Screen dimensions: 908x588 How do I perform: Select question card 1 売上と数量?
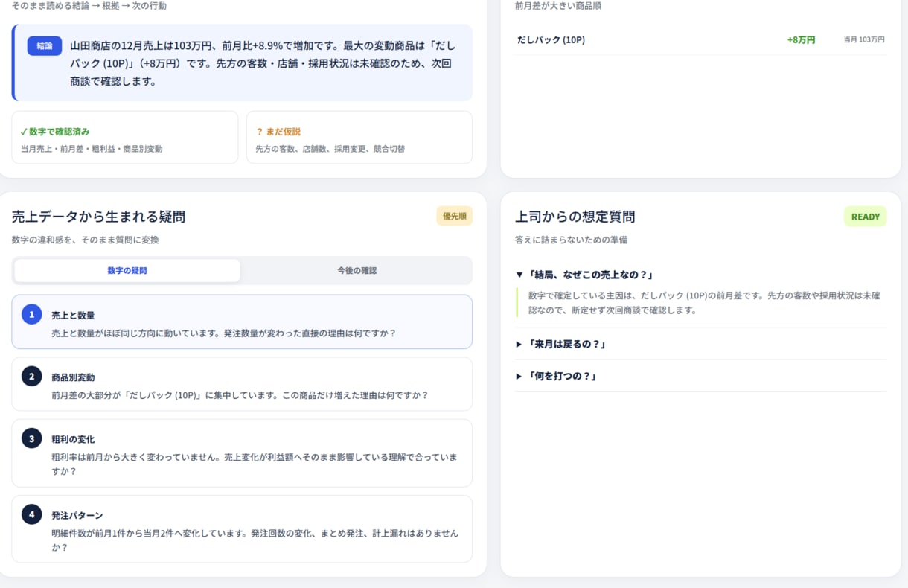(x=242, y=322)
